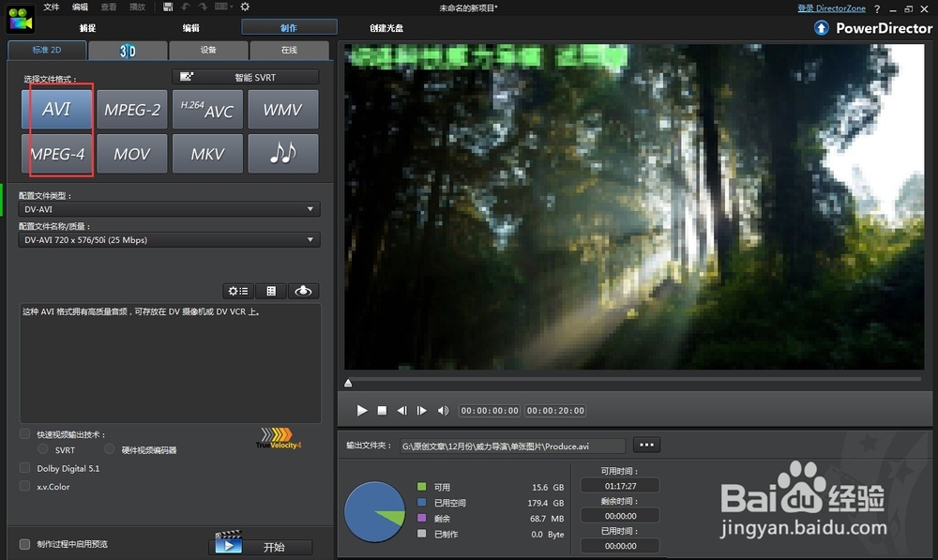Enable Dolby Digital 5.1 checkbox
Image resolution: width=938 pixels, height=560 pixels.
(x=24, y=468)
